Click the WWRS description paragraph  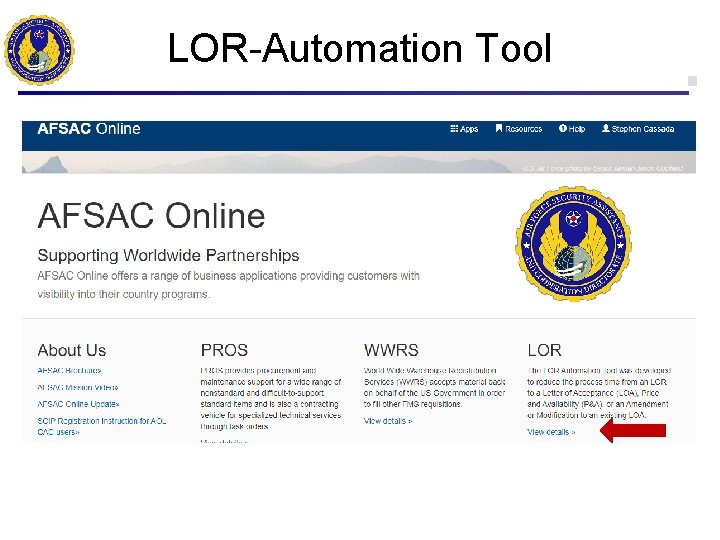point(434,388)
